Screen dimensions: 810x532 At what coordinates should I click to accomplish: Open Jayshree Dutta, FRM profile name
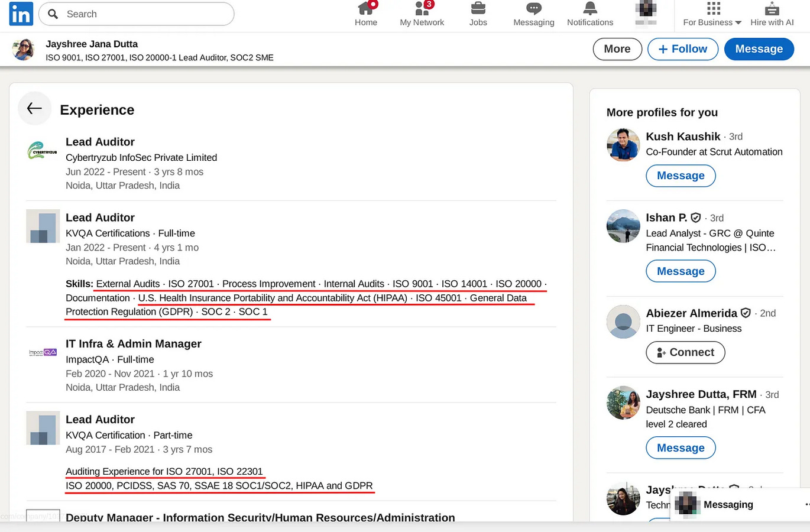701,394
